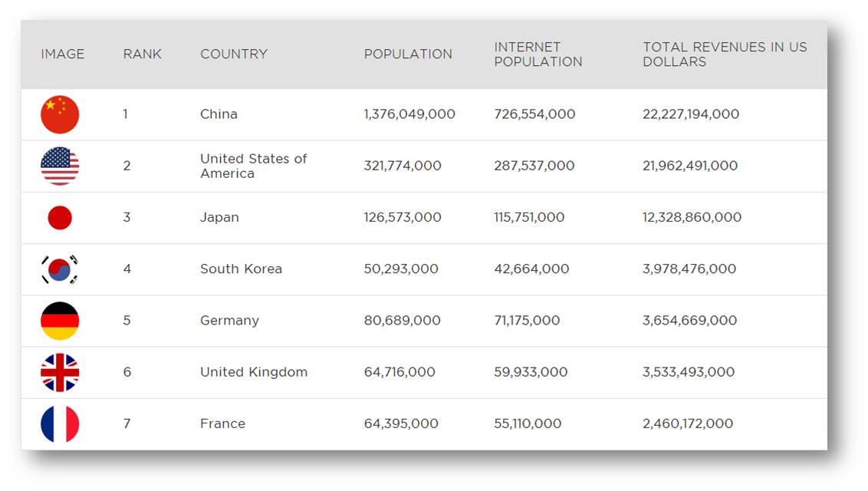
Task: Click internet population 71,175,000
Action: pos(527,321)
